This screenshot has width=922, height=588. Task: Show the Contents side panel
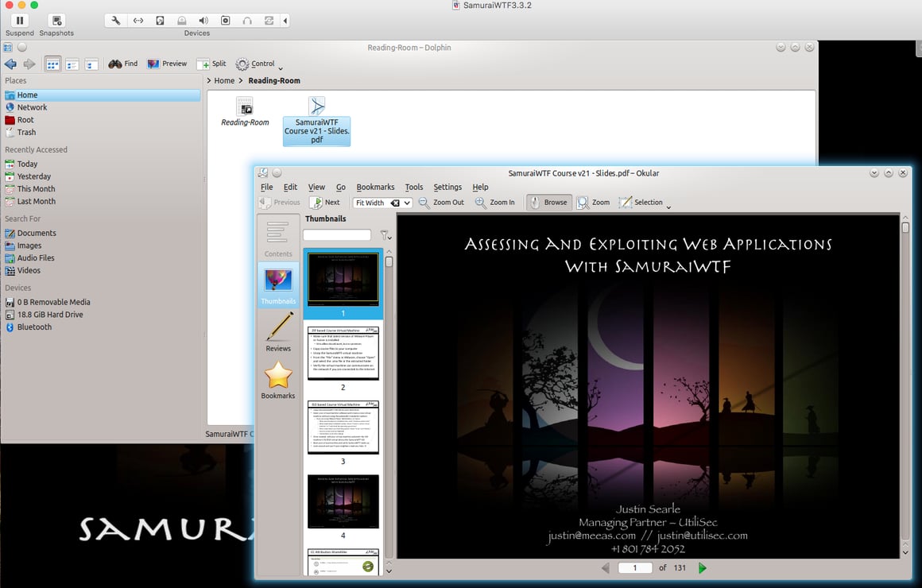[x=278, y=238]
